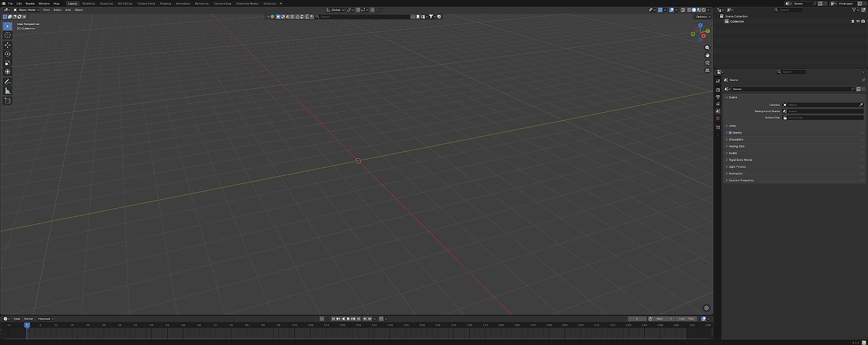868x345 pixels.
Task: Toggle viewport overlays button
Action: pyautogui.click(x=671, y=10)
